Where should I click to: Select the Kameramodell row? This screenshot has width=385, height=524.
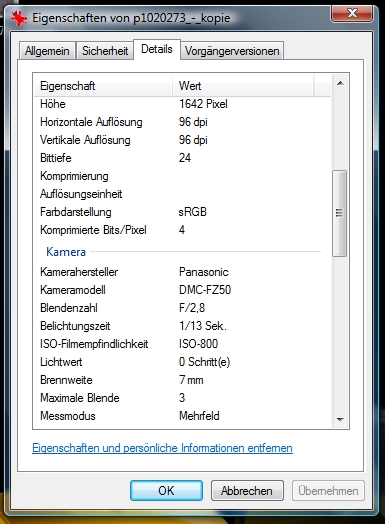point(182,290)
